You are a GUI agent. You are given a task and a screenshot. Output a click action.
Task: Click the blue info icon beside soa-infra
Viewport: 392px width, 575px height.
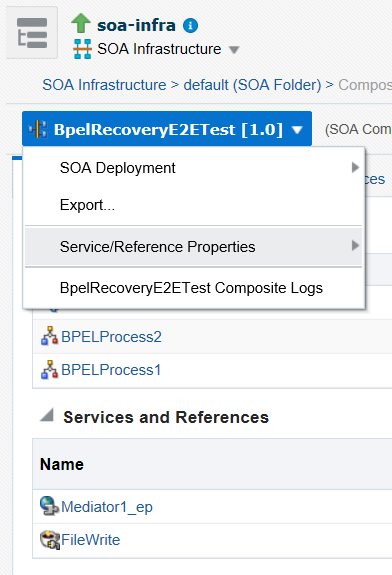190,26
